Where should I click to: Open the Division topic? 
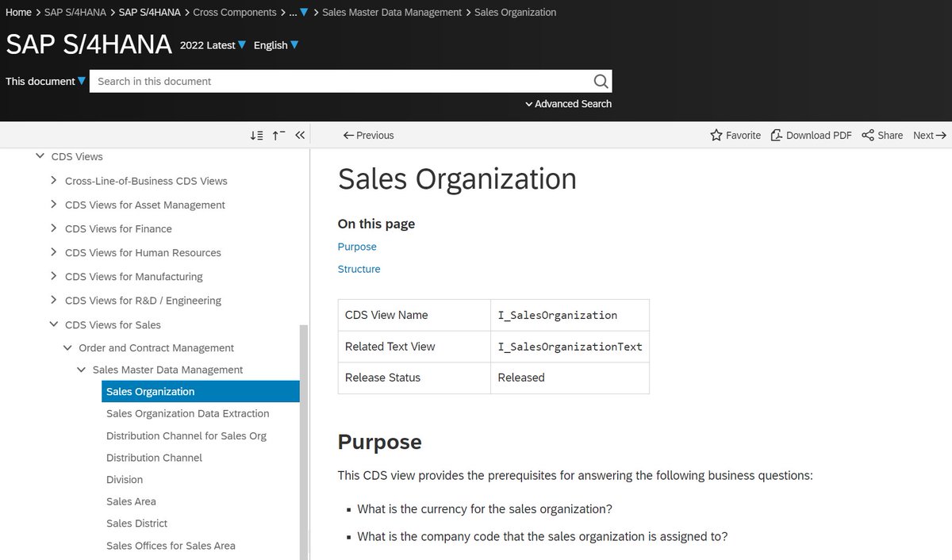pos(125,480)
